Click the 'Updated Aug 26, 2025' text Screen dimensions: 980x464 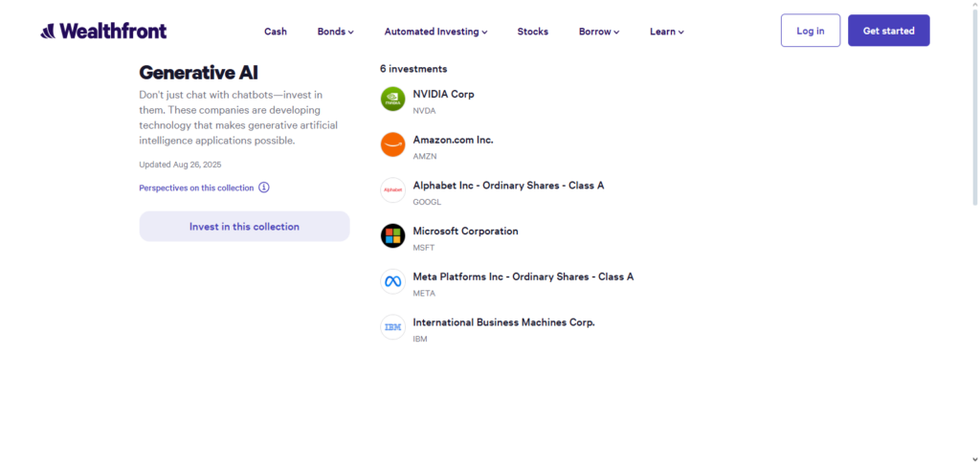180,165
